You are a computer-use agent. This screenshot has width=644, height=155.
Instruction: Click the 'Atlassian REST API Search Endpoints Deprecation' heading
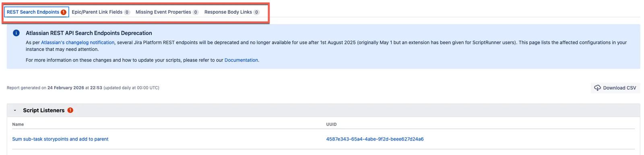(x=89, y=33)
